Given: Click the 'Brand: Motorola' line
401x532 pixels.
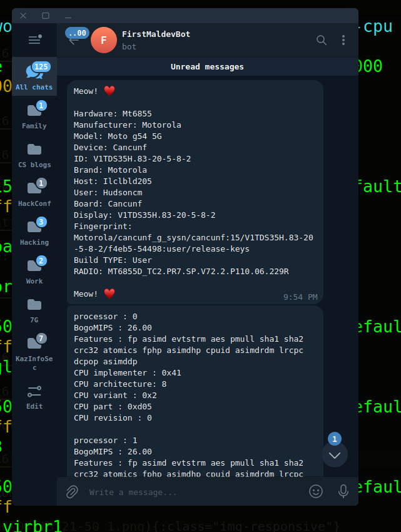Looking at the screenshot, I should click(x=110, y=170).
